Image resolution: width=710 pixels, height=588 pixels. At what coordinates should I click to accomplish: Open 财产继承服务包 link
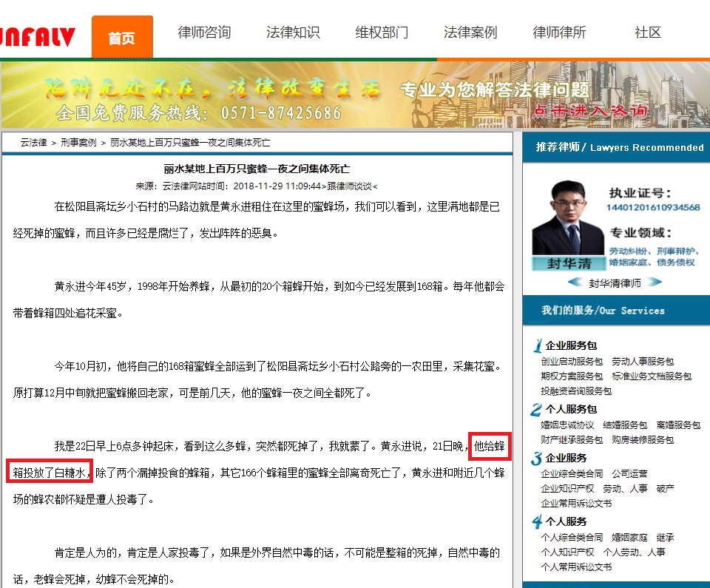point(572,440)
